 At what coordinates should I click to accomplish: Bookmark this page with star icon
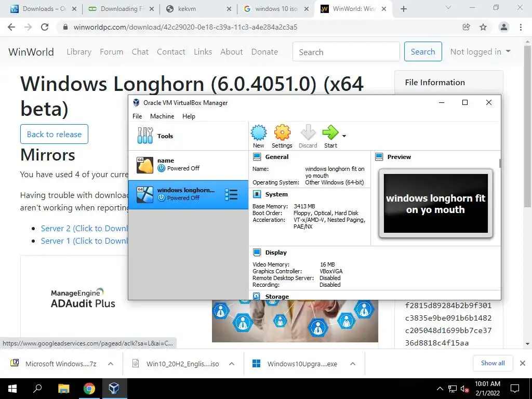click(483, 27)
